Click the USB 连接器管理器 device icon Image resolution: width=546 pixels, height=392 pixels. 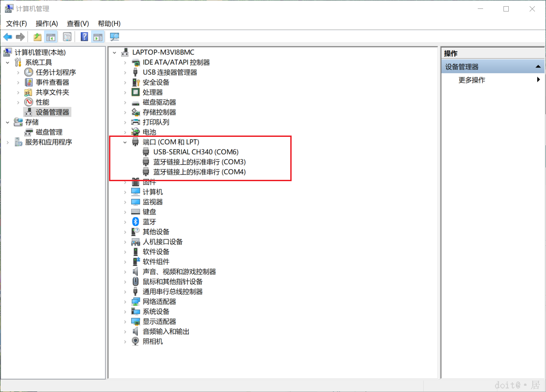click(x=136, y=72)
